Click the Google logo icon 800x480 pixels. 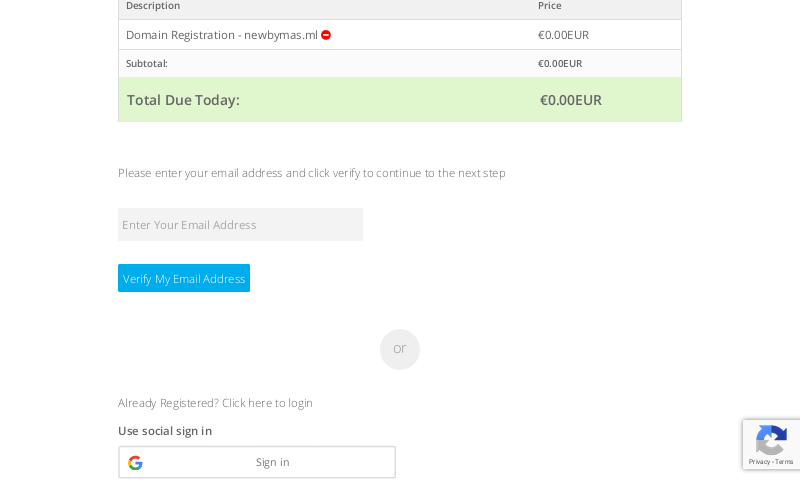click(135, 462)
